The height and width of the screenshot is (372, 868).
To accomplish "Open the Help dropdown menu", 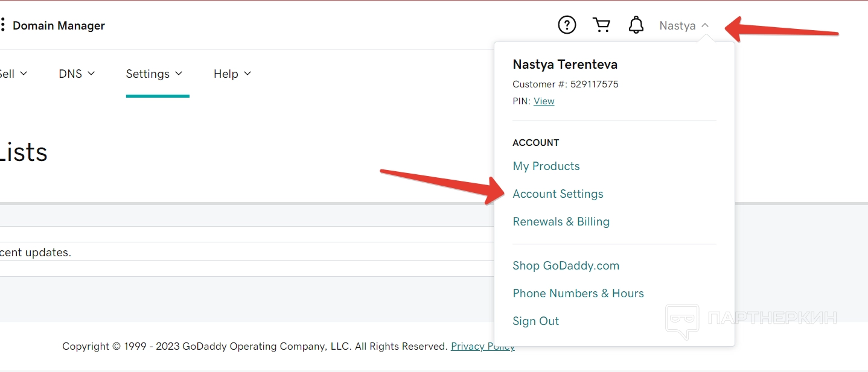I will 232,74.
